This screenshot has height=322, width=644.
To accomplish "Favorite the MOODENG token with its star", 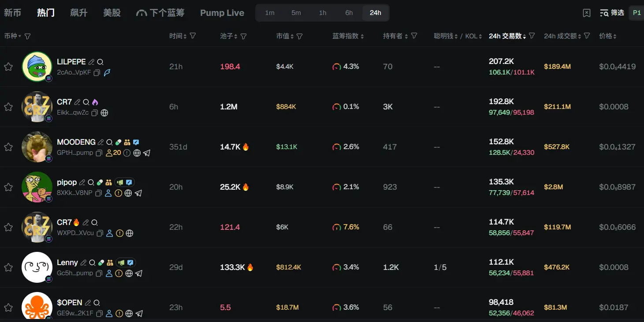I will point(8,147).
